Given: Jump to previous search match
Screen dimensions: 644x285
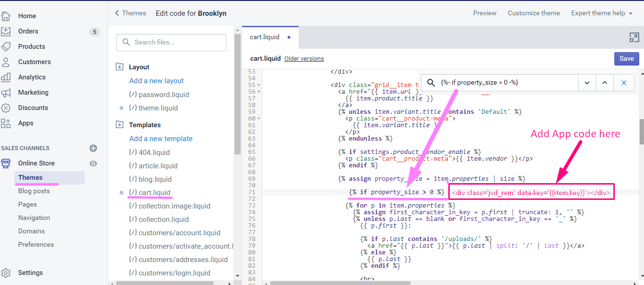Looking at the screenshot, I should 605,83.
